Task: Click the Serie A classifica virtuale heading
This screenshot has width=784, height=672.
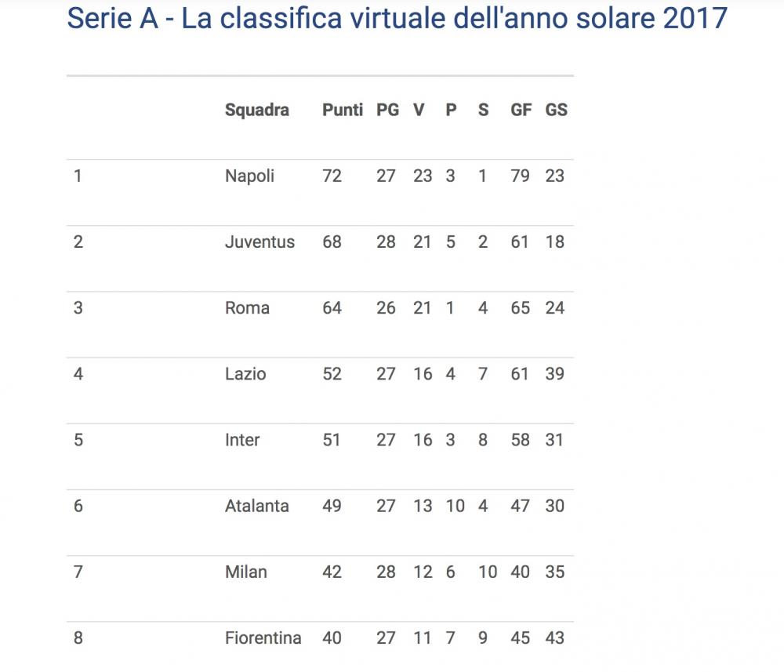Action: (x=397, y=19)
